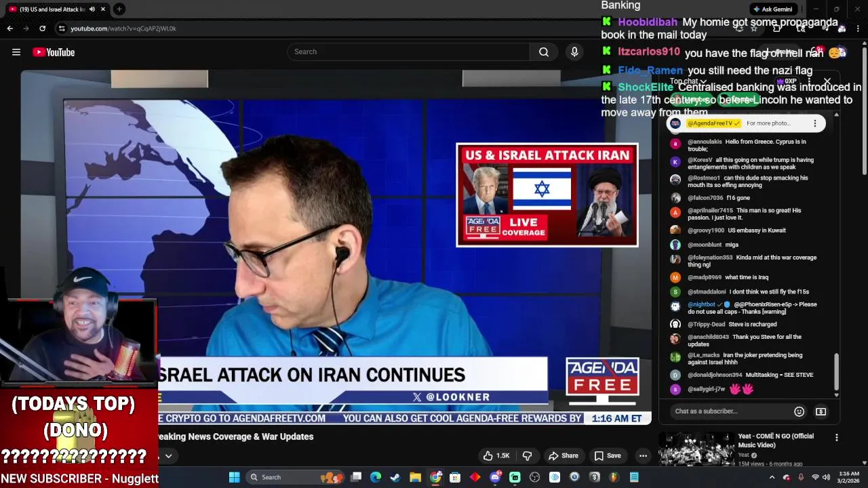Open Microsoft Store from the taskbar

click(455, 477)
